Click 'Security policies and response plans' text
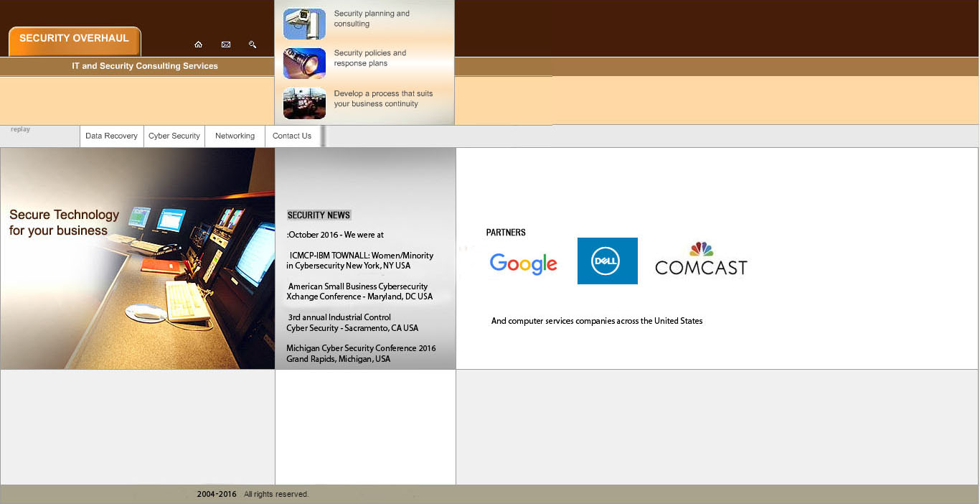This screenshot has height=504, width=980. 370,58
